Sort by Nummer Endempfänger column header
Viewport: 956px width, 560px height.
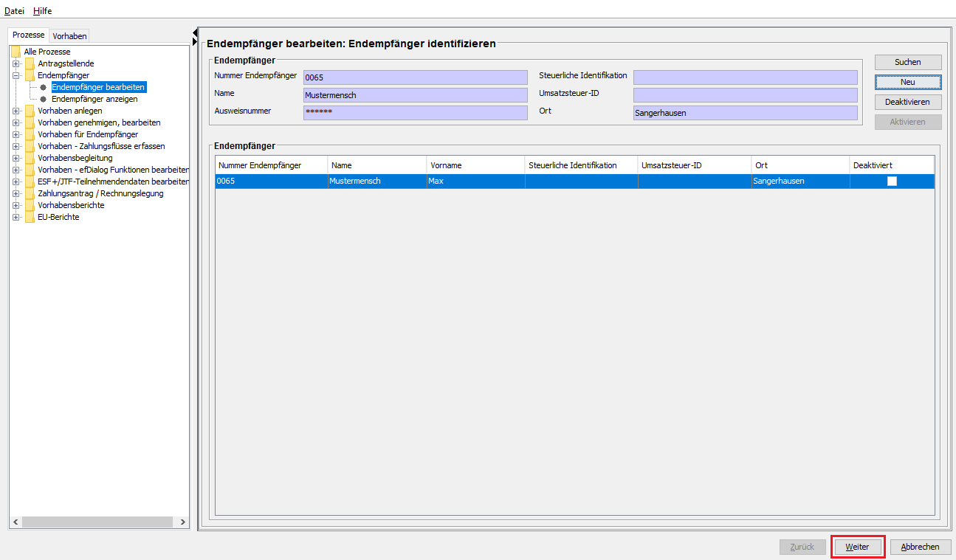(272, 165)
